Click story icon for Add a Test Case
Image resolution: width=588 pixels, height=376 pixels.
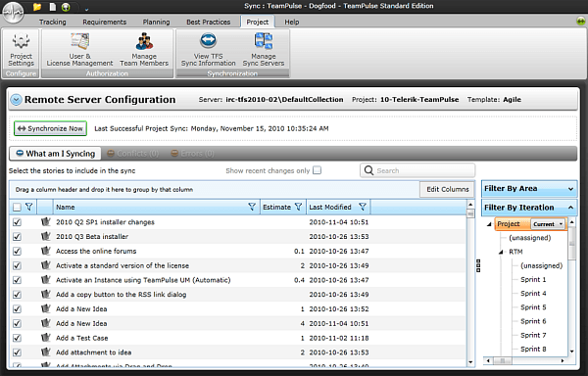coord(45,338)
